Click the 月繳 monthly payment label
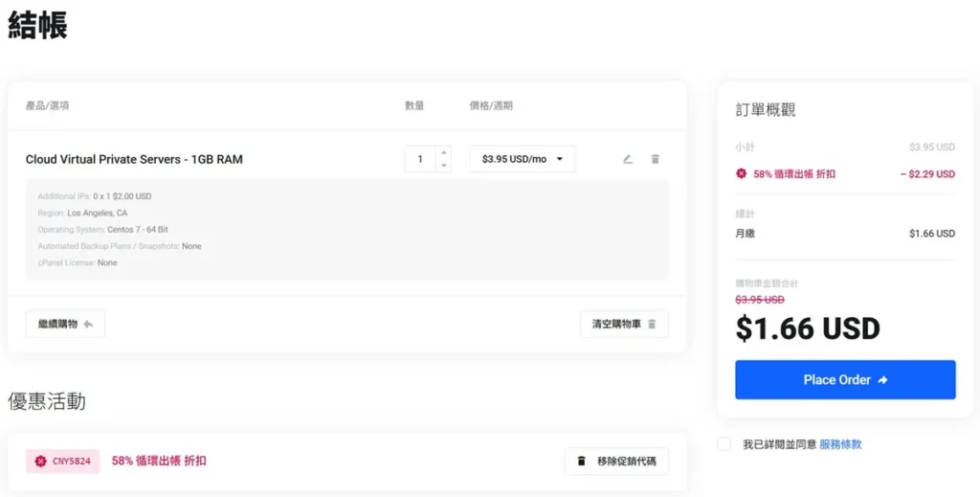 (x=745, y=234)
